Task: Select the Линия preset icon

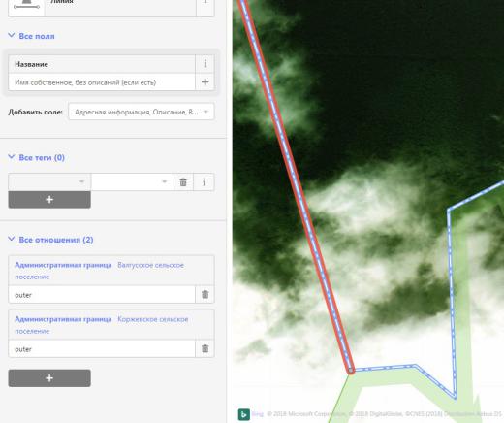Action: click(26, 5)
